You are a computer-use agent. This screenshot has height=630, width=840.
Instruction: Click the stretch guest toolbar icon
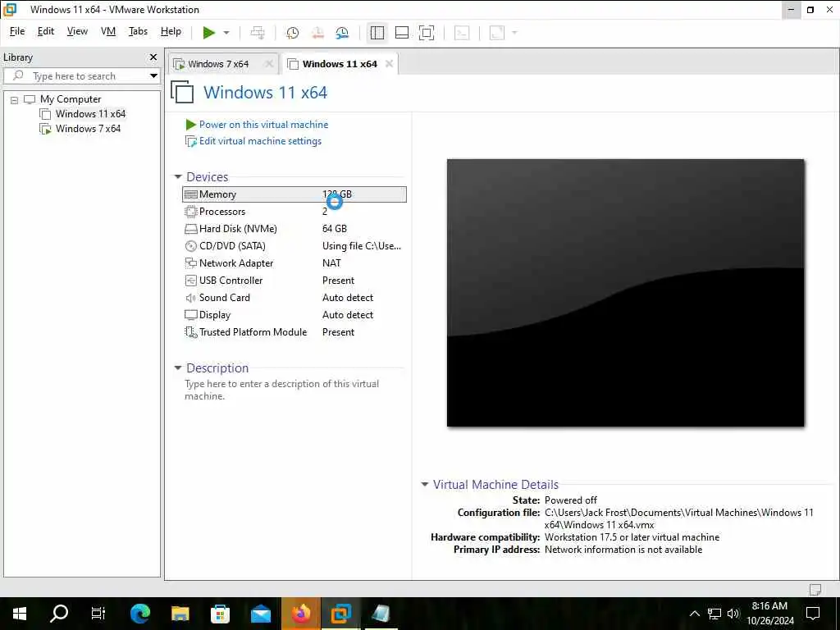pyautogui.click(x=497, y=33)
